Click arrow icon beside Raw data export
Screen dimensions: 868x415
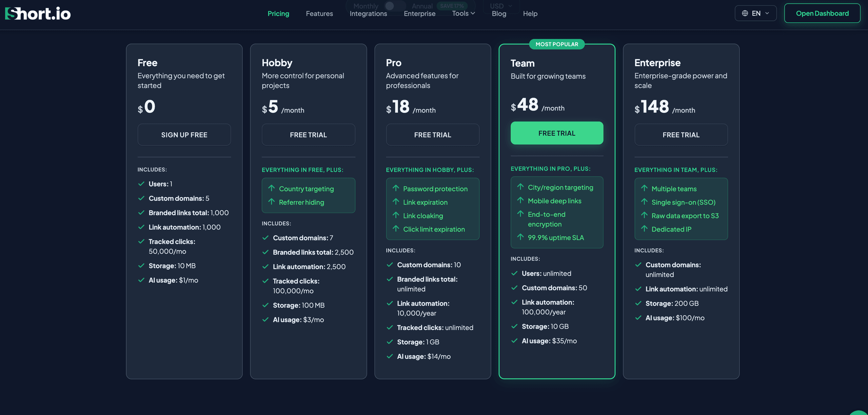click(x=644, y=215)
